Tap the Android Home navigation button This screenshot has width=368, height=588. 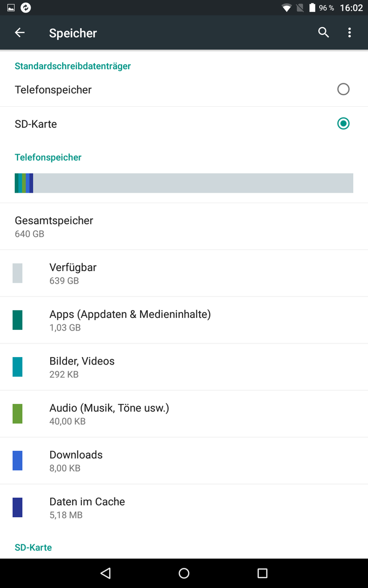pos(184,573)
